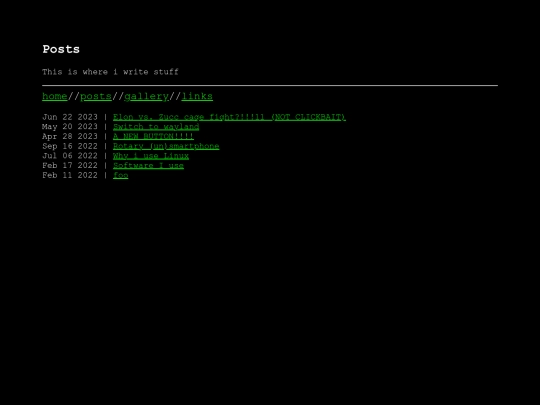Click the 'This is where i write stuff' text
The image size is (540, 405).
click(x=110, y=72)
